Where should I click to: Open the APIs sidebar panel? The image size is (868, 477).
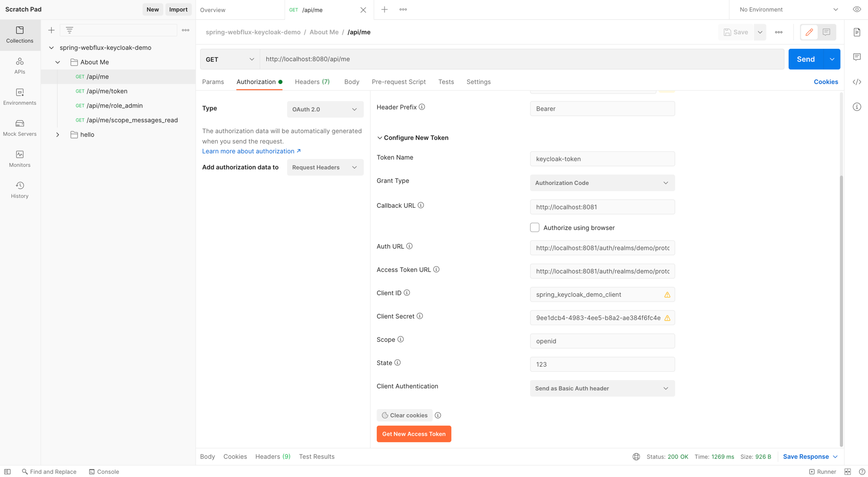[x=20, y=66]
